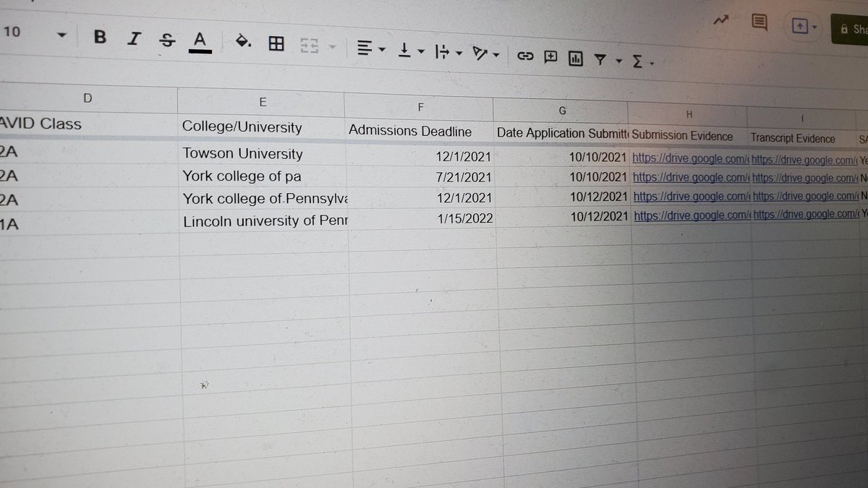The height and width of the screenshot is (488, 868).
Task: Select Lincoln's 10/12/2021 submitted date cell
Action: pyautogui.click(x=565, y=216)
